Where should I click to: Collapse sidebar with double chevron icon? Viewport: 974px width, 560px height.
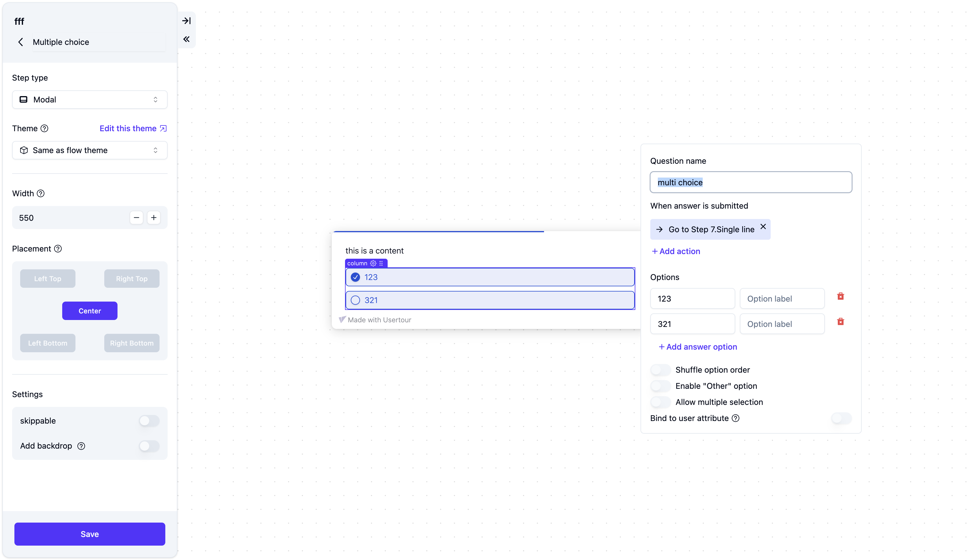pyautogui.click(x=186, y=39)
